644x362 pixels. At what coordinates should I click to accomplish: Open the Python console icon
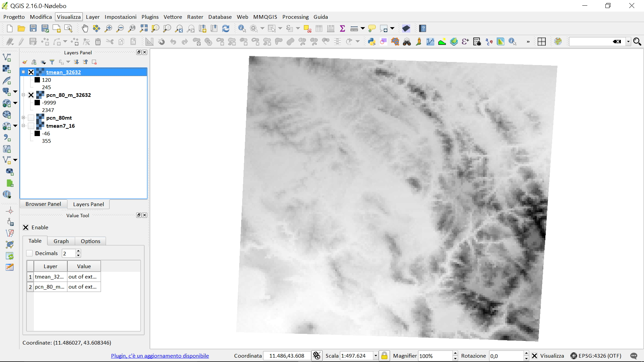pyautogui.click(x=371, y=42)
